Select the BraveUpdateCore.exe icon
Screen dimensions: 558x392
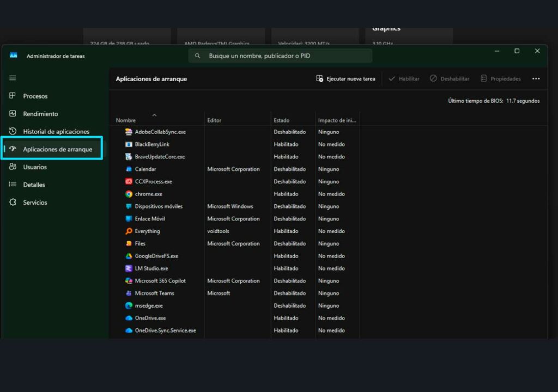(x=129, y=156)
